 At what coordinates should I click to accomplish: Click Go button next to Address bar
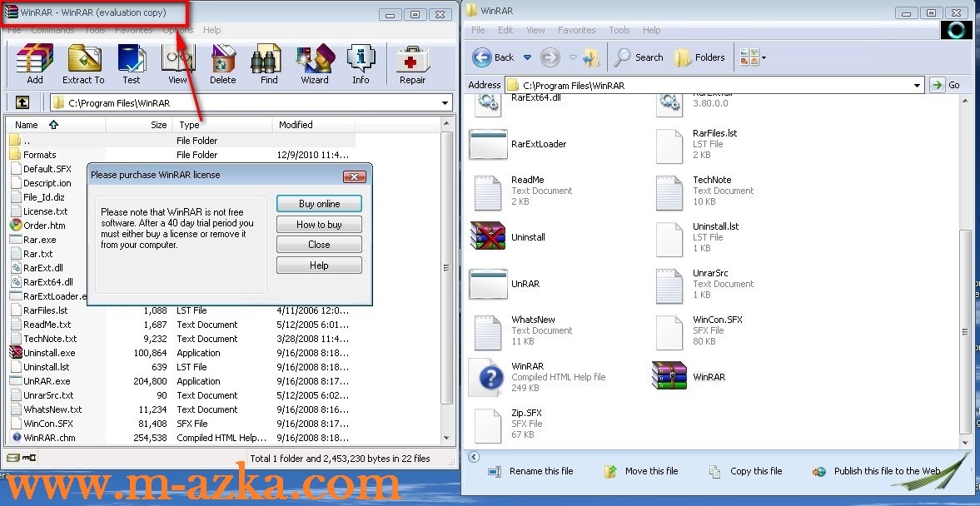click(x=946, y=85)
